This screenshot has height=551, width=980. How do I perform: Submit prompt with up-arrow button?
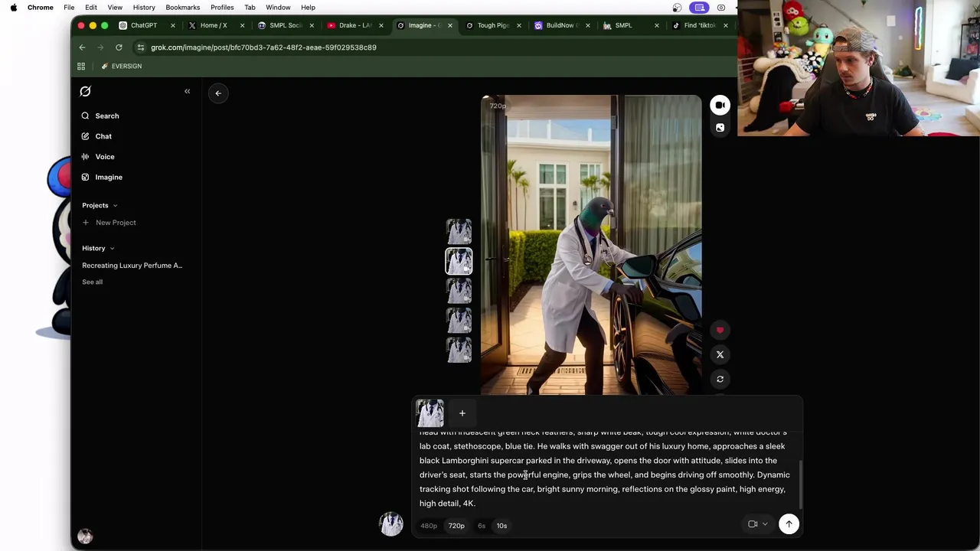point(789,524)
